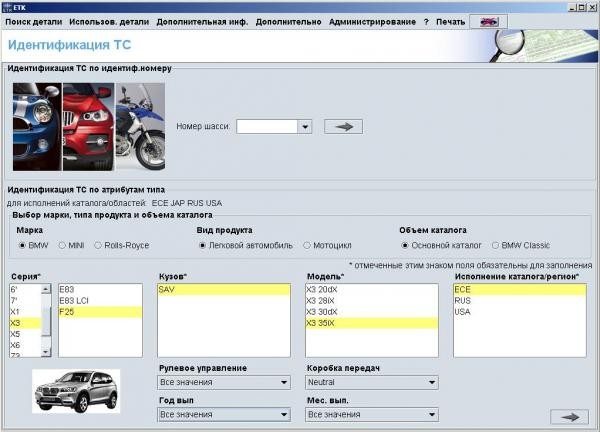Select series X6 in the list
The height and width of the screenshot is (432, 600).
(25, 345)
